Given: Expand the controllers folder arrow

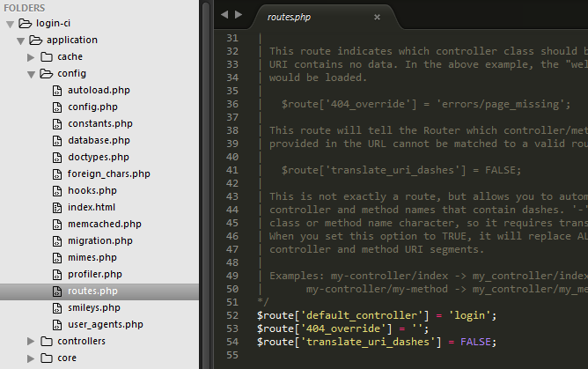Looking at the screenshot, I should click(31, 341).
